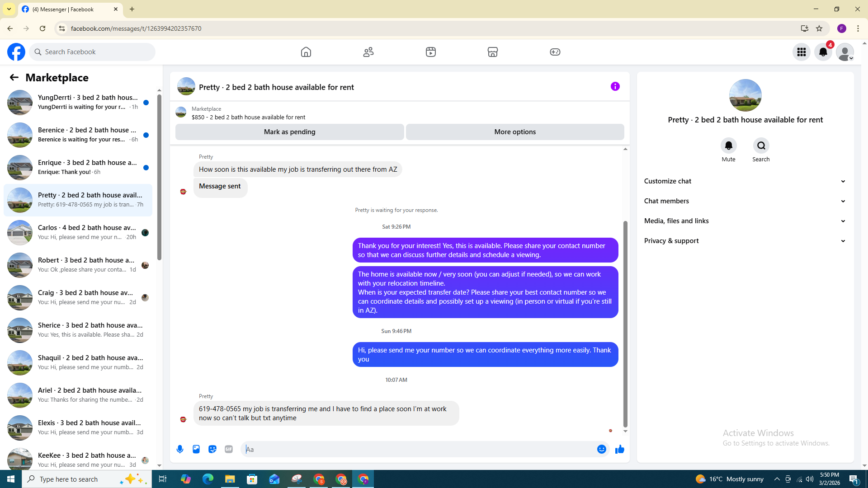Go back in browser history
This screenshot has width=868, height=488.
click(x=10, y=28)
